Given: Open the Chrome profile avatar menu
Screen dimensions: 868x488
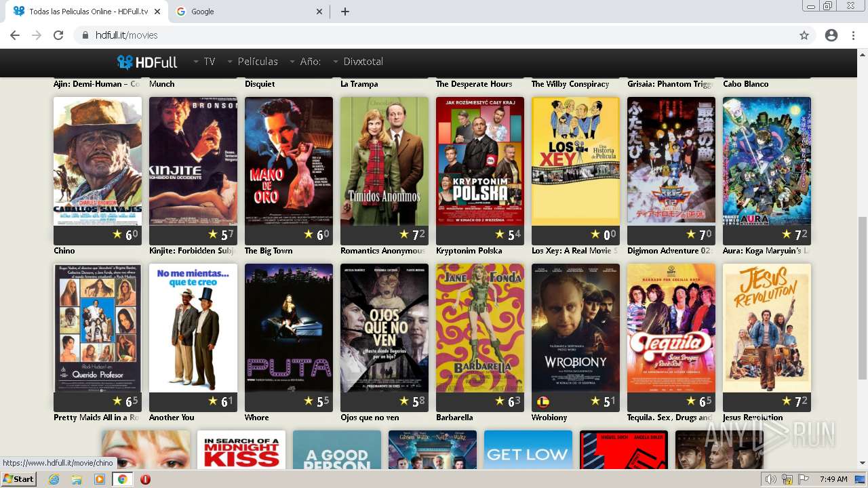Looking at the screenshot, I should [831, 35].
